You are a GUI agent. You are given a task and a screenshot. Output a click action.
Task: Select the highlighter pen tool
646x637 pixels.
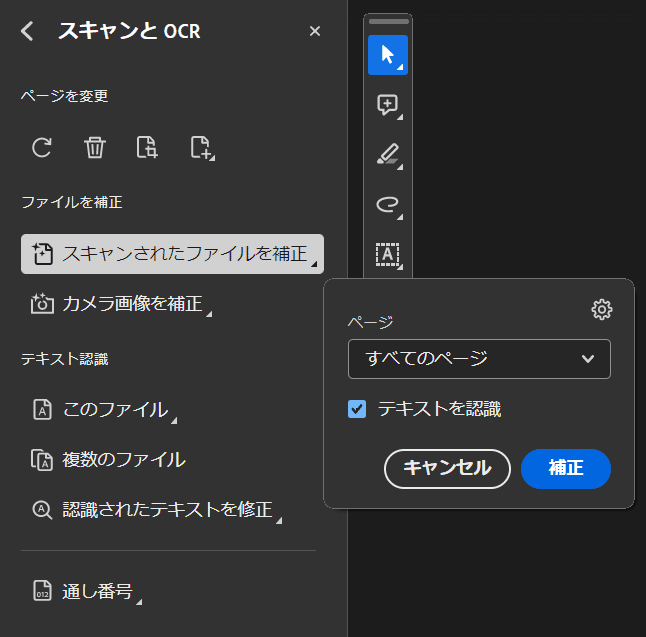click(388, 155)
